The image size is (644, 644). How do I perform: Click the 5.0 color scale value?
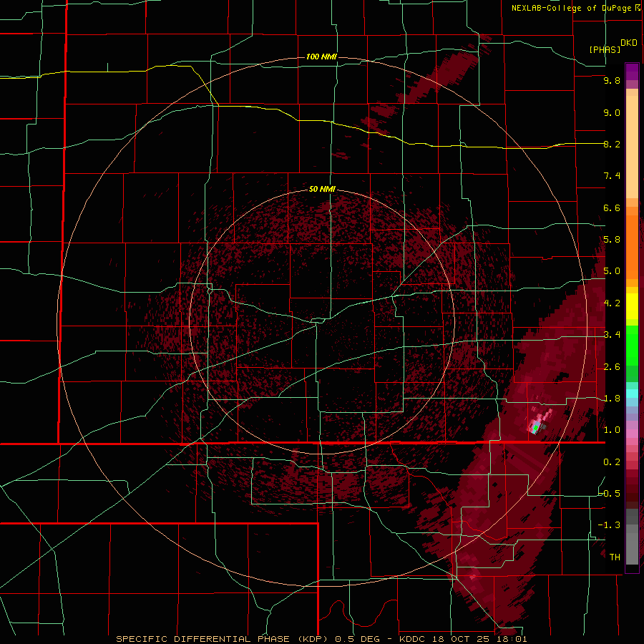point(612,271)
